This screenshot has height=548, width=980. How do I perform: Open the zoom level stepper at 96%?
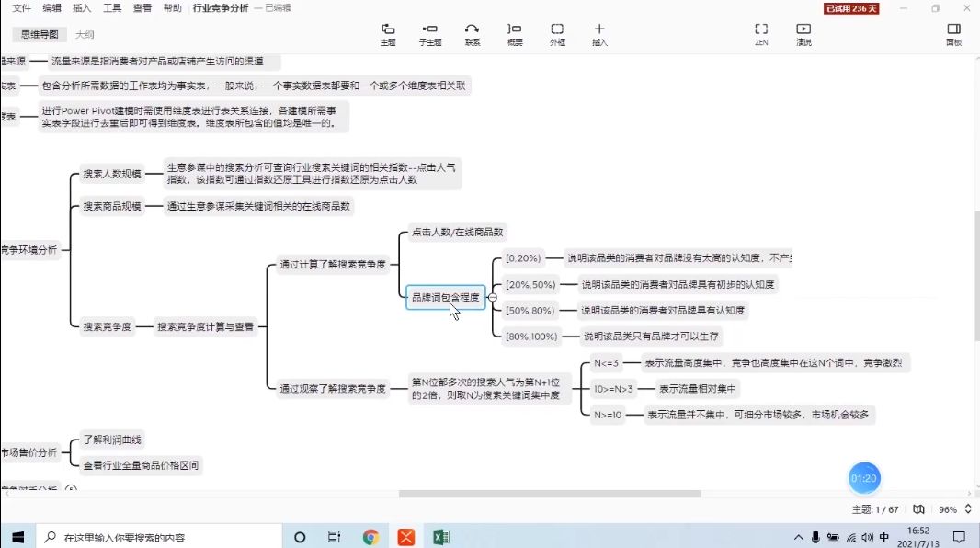pyautogui.click(x=968, y=509)
